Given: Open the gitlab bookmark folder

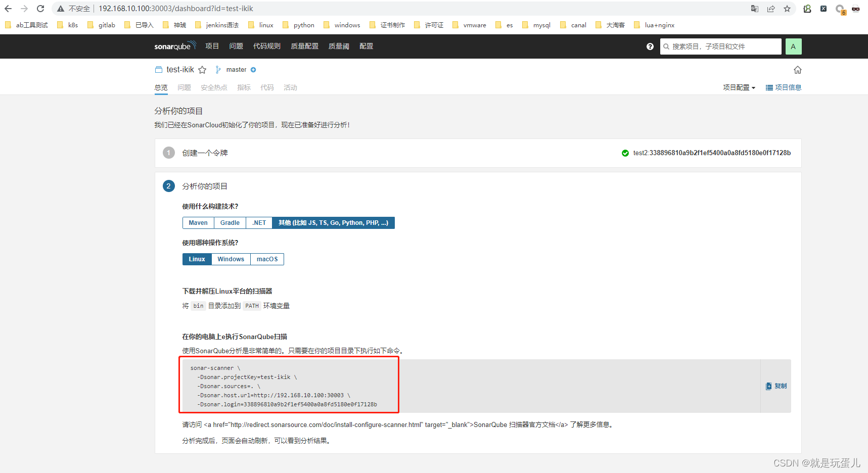Looking at the screenshot, I should coord(102,25).
